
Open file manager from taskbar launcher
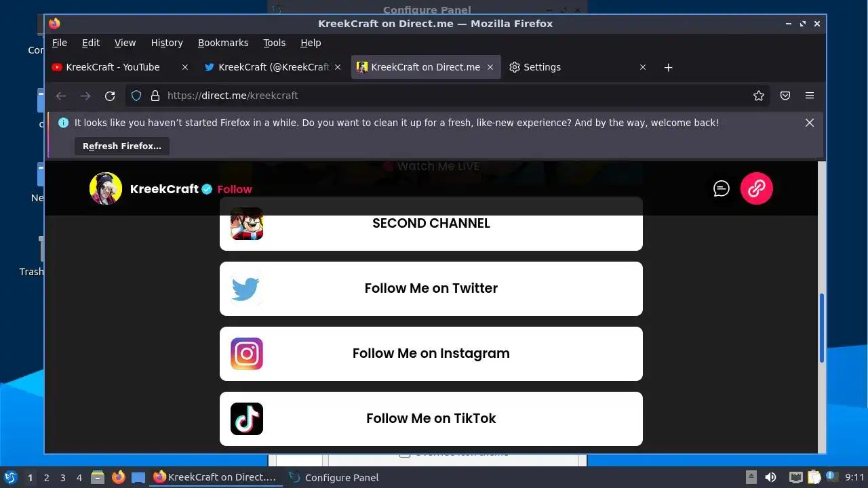(98, 477)
